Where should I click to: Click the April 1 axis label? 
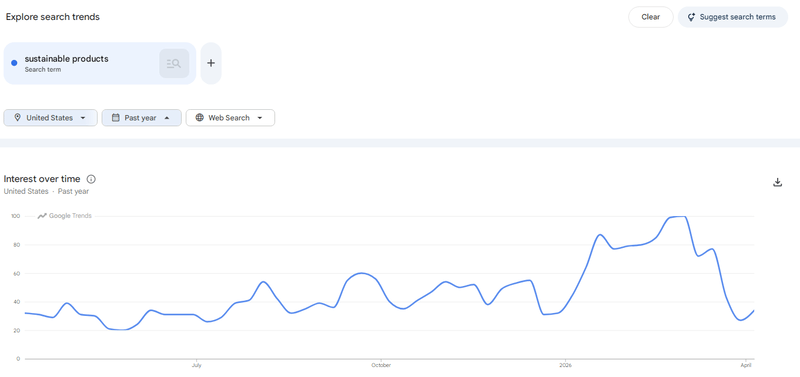pos(746,365)
